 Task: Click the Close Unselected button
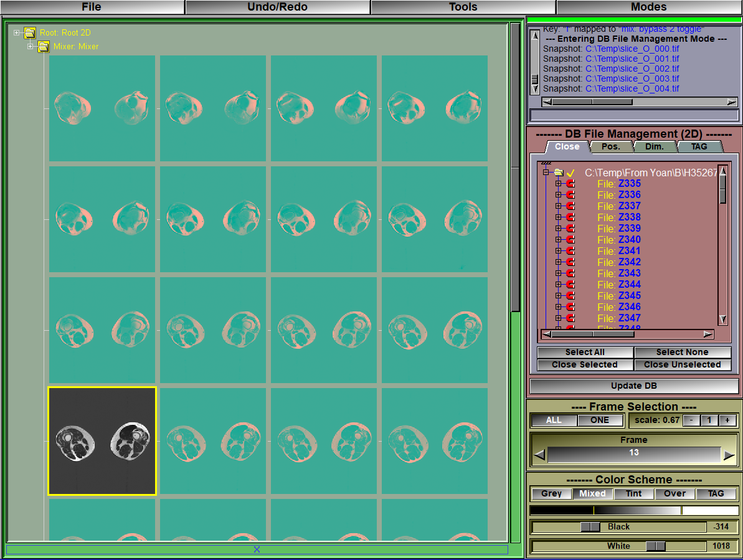(683, 365)
